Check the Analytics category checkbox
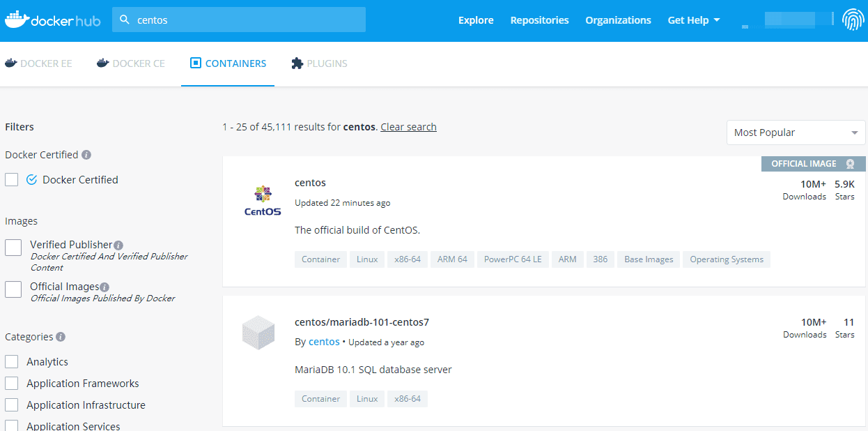This screenshot has width=868, height=431. [x=11, y=362]
